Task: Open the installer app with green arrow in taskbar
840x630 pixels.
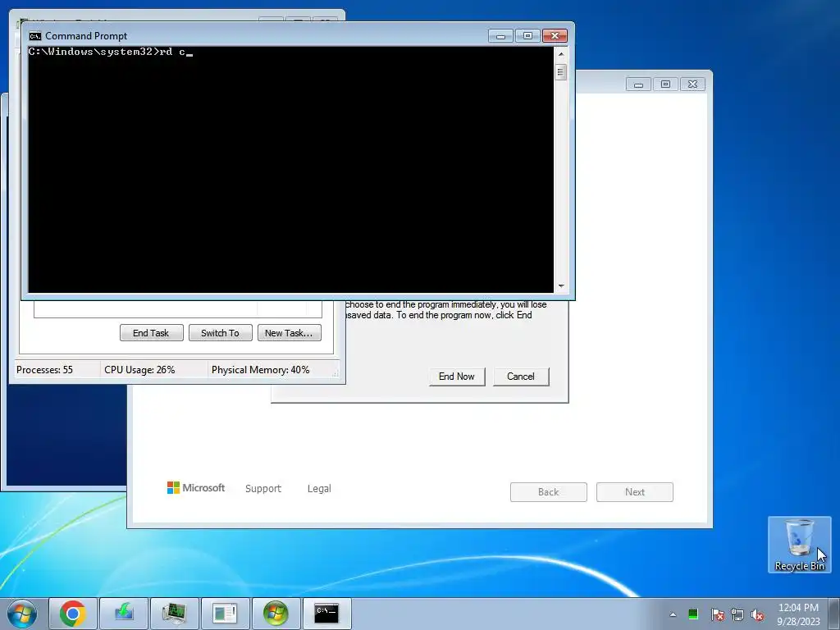Action: pos(124,614)
